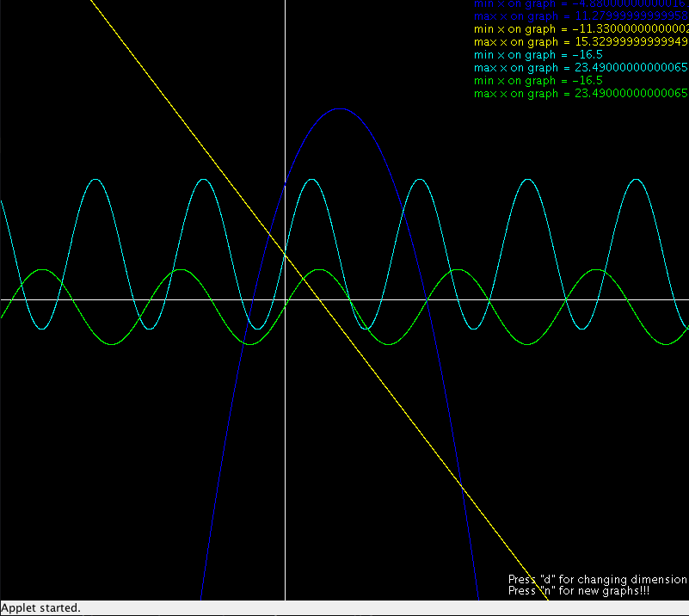Click the blue "min x on graph" line

pyautogui.click(x=581, y=4)
